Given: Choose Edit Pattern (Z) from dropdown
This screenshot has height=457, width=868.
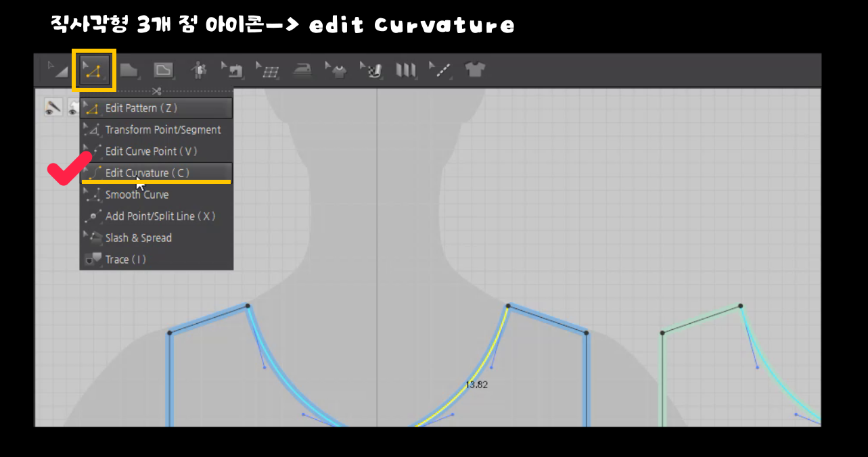Looking at the screenshot, I should [156, 108].
